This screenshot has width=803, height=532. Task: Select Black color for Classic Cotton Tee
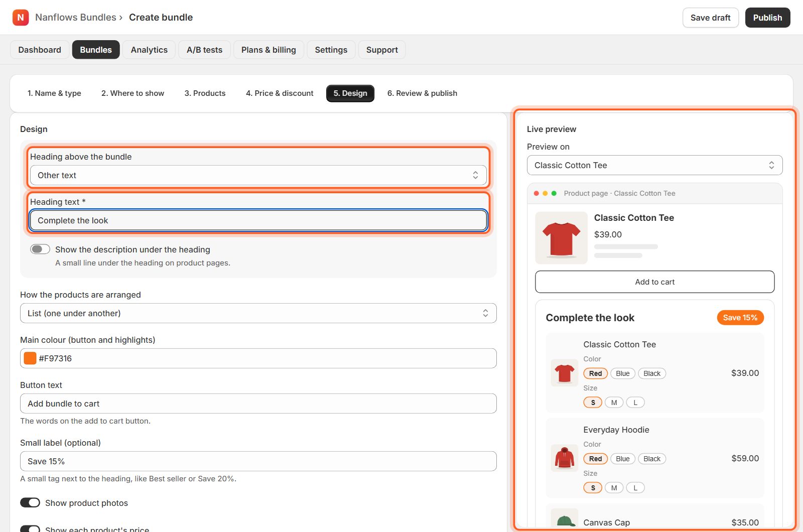[652, 373]
